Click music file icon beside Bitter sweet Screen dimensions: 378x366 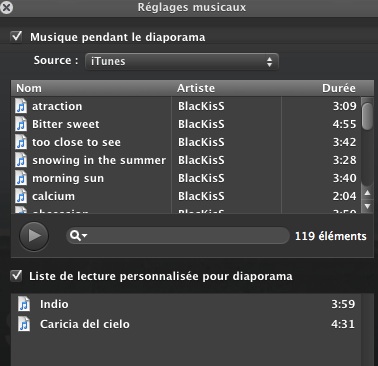[x=21, y=124]
